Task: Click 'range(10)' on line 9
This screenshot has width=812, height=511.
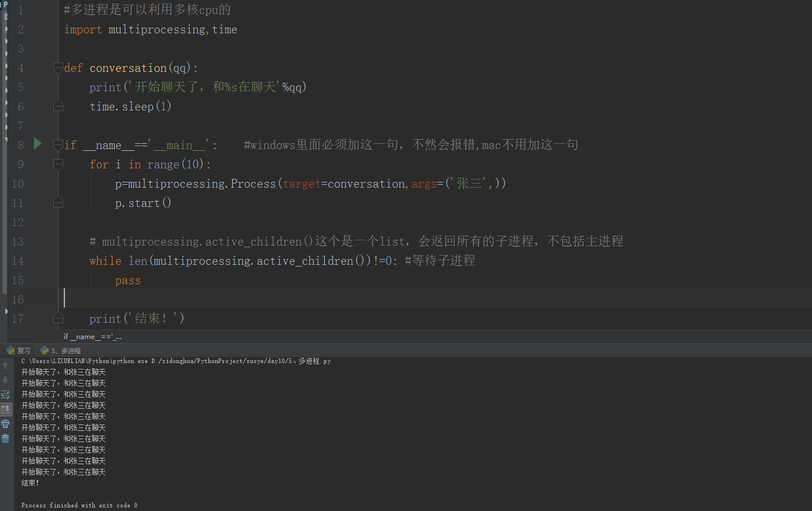Action: [x=176, y=164]
